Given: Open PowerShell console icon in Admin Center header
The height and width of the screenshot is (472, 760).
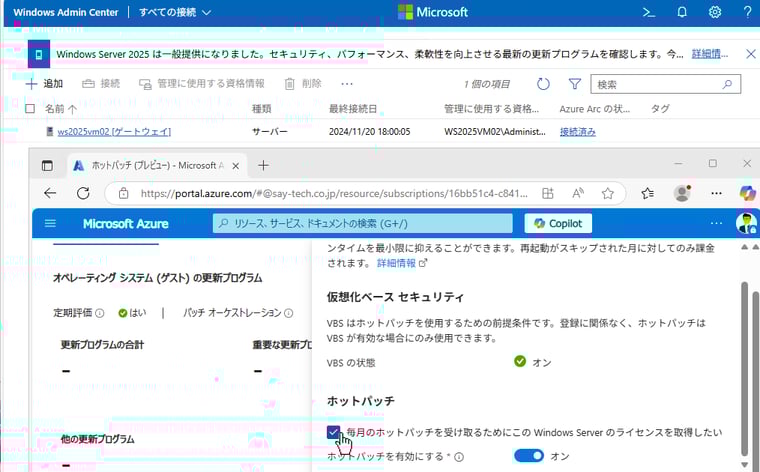Looking at the screenshot, I should 648,13.
